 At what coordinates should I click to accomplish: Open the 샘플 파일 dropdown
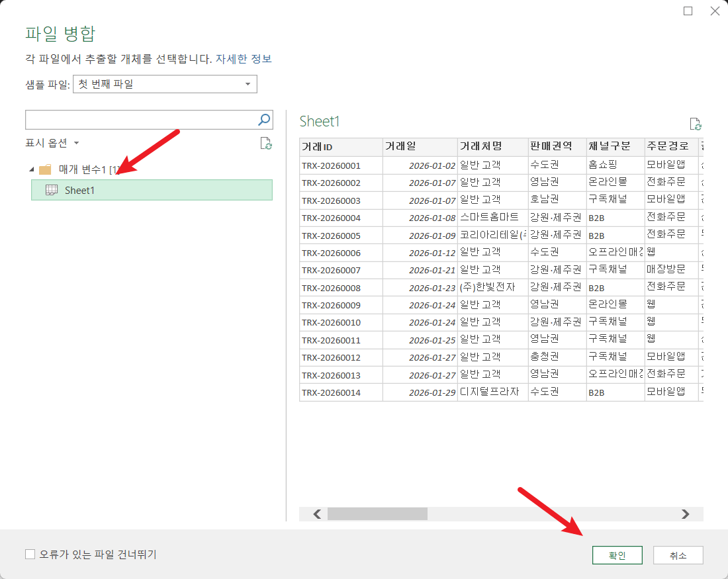tap(165, 84)
